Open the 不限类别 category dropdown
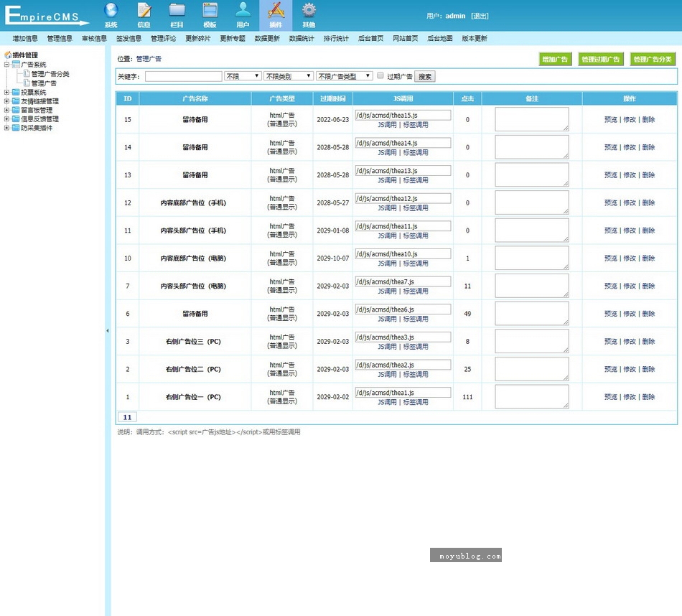Viewport: 682px width, 616px height. pyautogui.click(x=289, y=76)
